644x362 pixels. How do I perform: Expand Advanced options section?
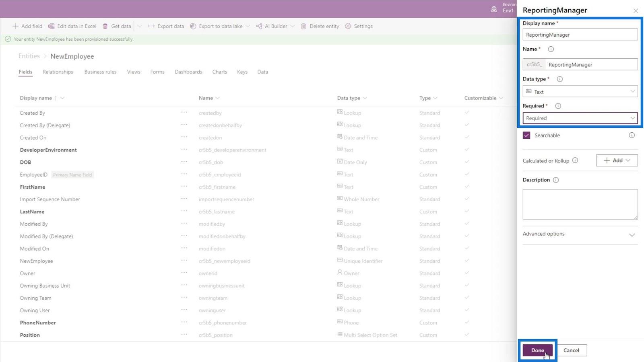(632, 234)
